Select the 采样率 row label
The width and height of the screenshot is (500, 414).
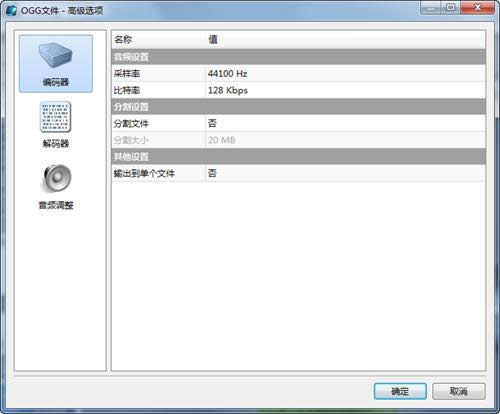click(x=127, y=73)
